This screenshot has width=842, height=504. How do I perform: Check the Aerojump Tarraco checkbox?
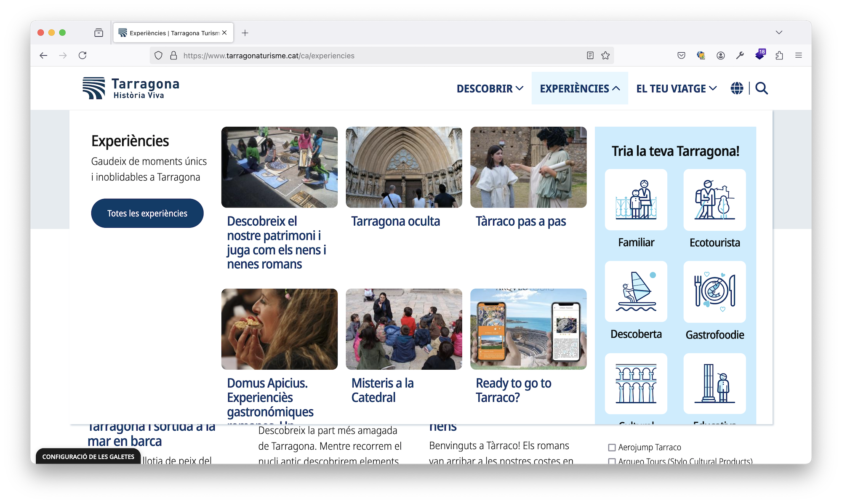(612, 448)
